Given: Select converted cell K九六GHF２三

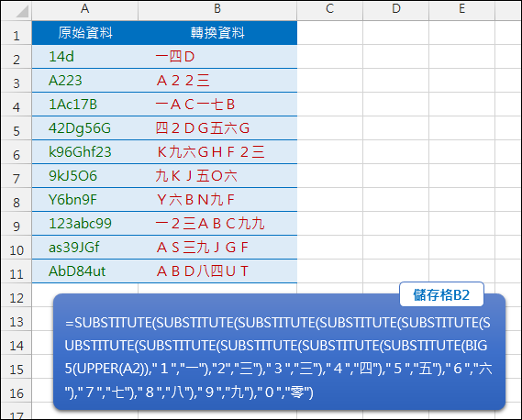Looking at the screenshot, I should pos(217,152).
